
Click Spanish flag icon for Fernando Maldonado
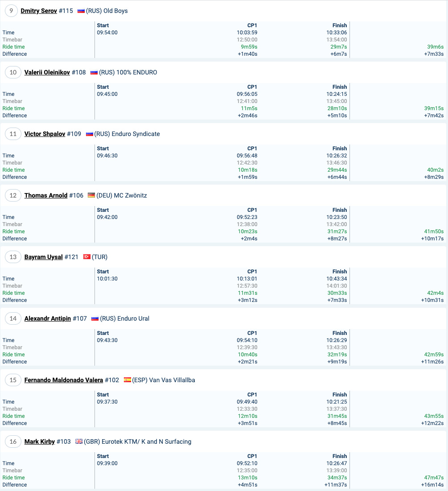tap(127, 380)
